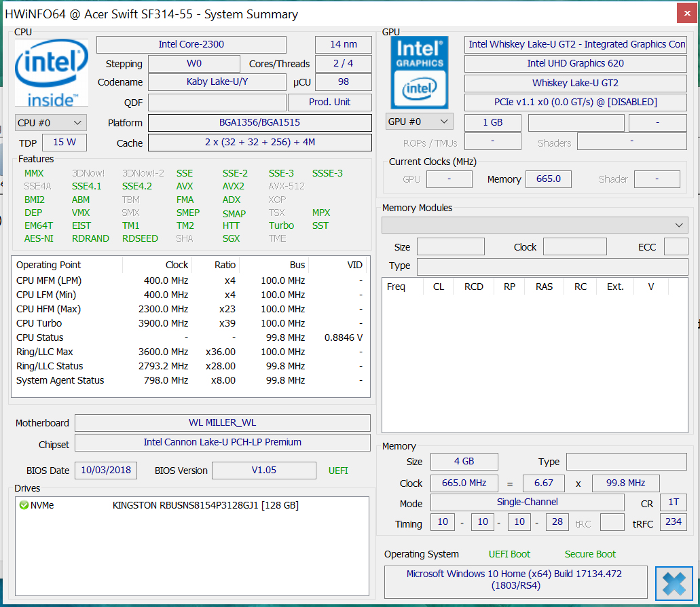Click the Operating Point column header
Screen dimensions: 700x607
67,265
